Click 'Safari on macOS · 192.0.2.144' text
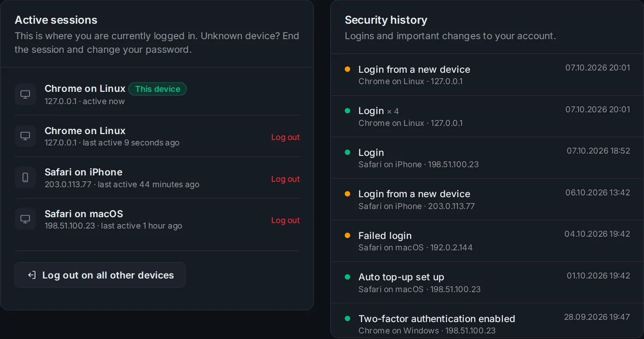The image size is (644, 339). click(x=415, y=248)
